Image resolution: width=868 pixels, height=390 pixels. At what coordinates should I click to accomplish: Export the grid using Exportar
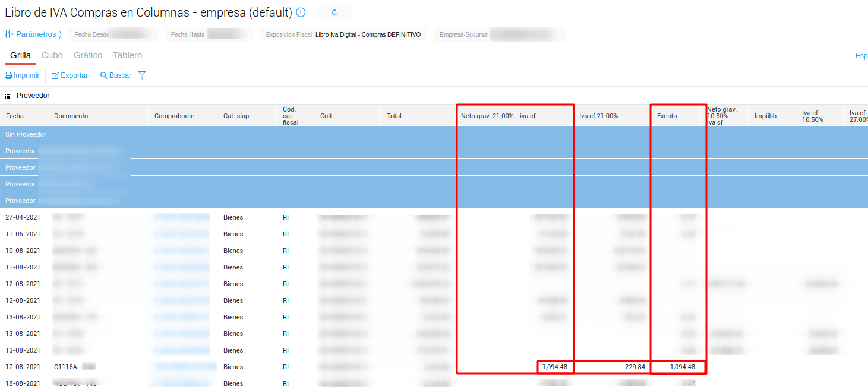70,75
